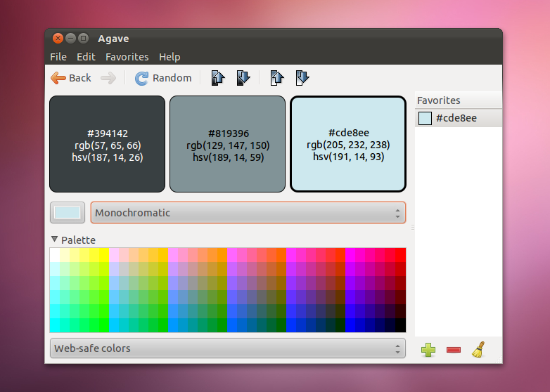Decrease saturation using white-box down-arrow icon
The image size is (550, 392).
pos(302,78)
